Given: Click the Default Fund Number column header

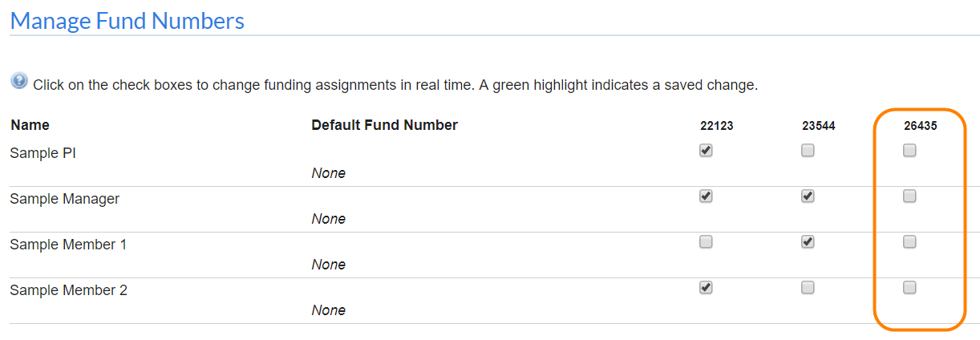Looking at the screenshot, I should [x=384, y=125].
